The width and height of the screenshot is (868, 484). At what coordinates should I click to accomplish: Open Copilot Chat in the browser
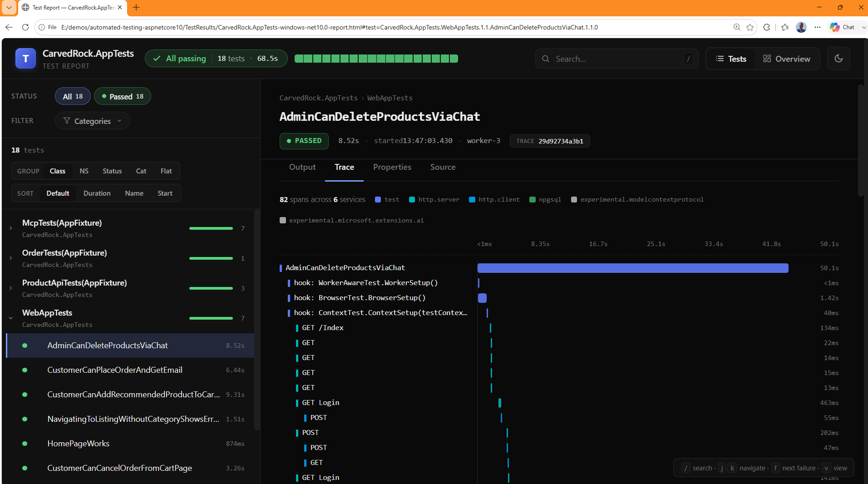click(843, 27)
